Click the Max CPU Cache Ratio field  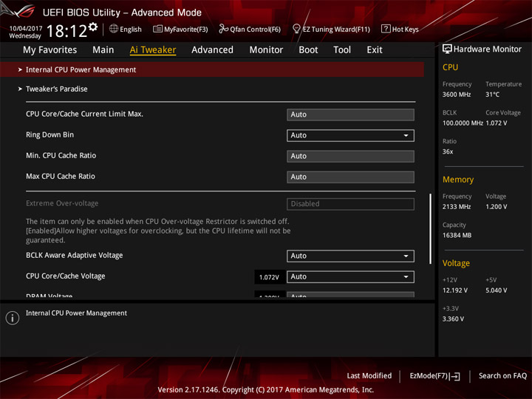point(350,177)
